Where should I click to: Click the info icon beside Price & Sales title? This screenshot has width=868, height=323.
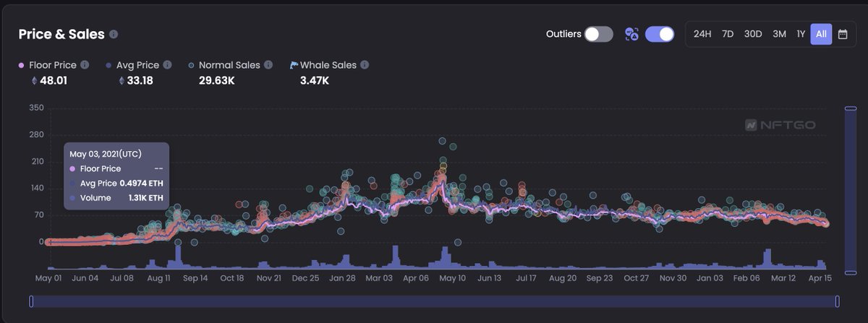pos(114,34)
